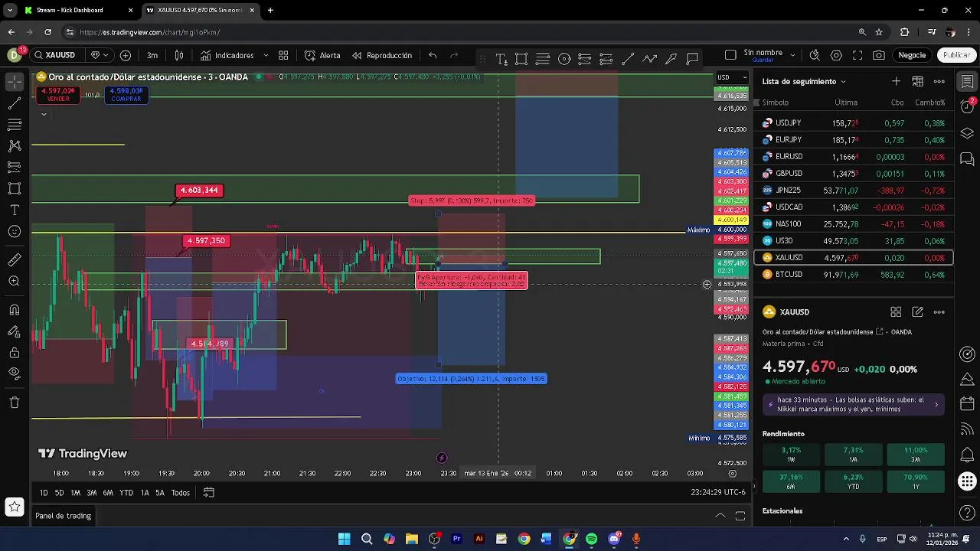Select USDJPY row in watchlist
The image size is (980, 551).
click(x=854, y=122)
